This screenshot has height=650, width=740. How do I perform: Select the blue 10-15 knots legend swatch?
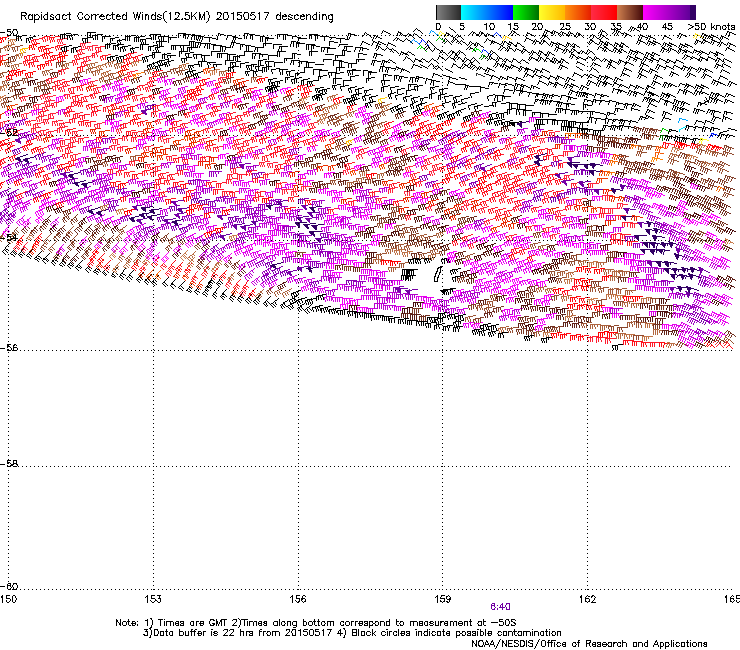click(499, 12)
